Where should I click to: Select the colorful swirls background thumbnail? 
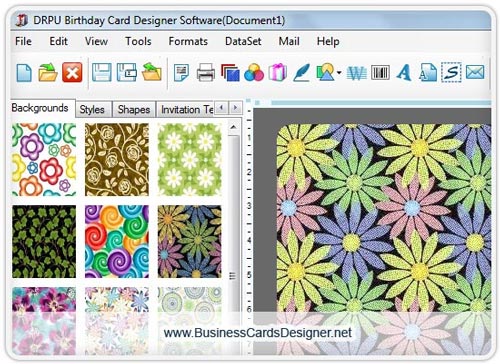(117, 241)
